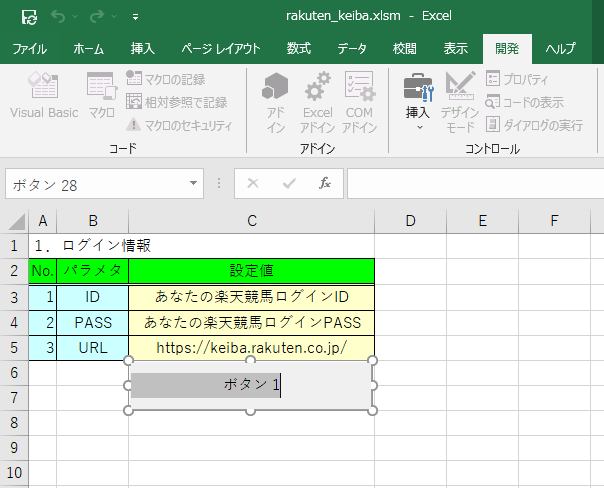Open Customize Quick Access Toolbar dropdown

[x=135, y=17]
